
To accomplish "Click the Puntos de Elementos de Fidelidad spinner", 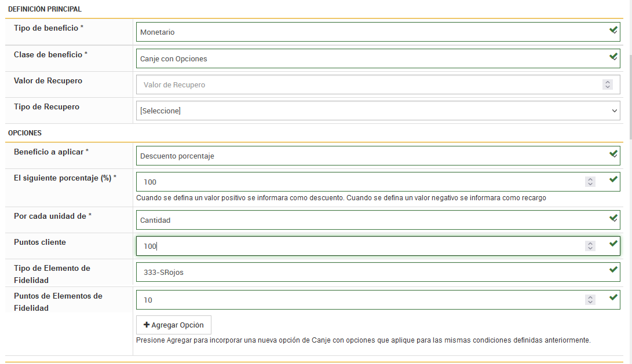I will point(590,300).
